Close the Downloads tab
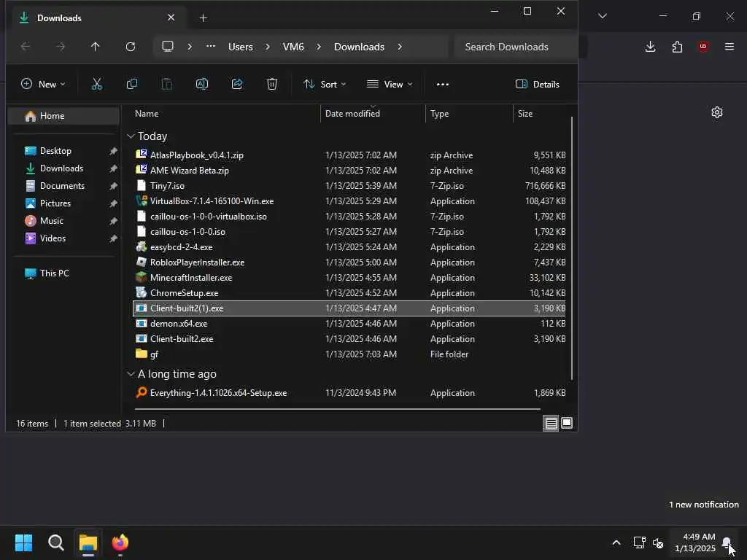 point(171,17)
